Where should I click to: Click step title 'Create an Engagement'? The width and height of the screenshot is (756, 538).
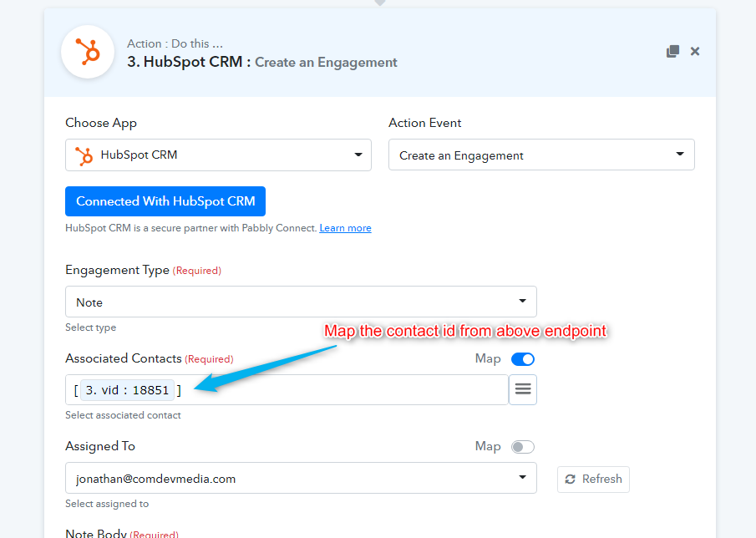click(x=326, y=62)
